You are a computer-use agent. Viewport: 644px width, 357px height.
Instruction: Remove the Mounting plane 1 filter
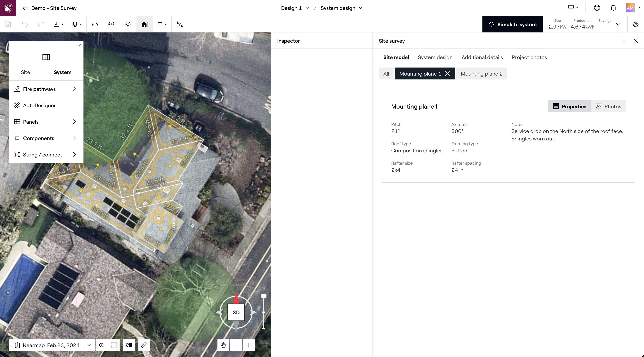447,73
